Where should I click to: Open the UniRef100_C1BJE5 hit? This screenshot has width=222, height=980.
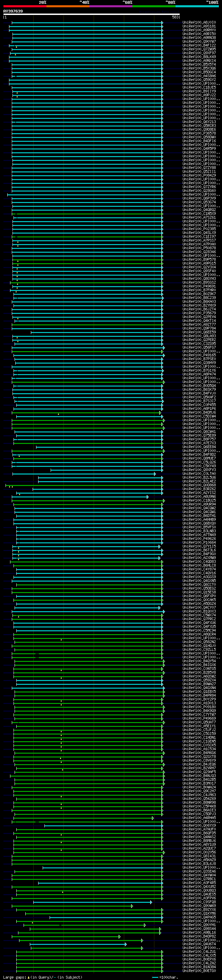coord(199,88)
